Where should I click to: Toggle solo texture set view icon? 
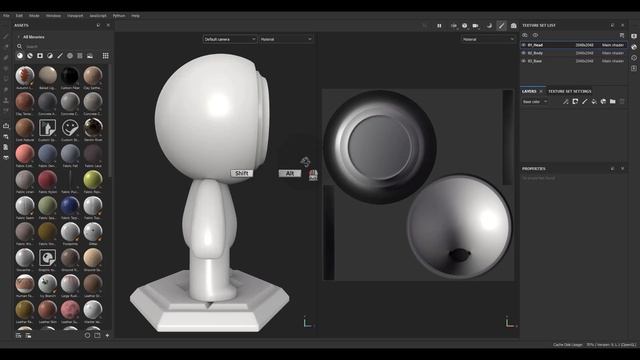525,36
